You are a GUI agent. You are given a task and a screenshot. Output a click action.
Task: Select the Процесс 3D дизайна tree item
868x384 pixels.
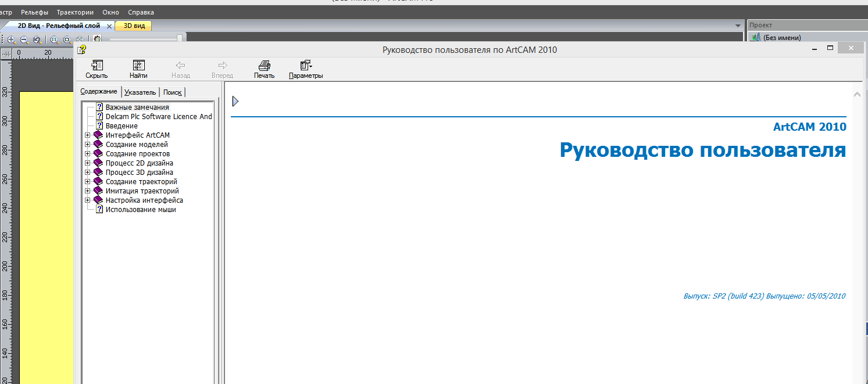[140, 172]
